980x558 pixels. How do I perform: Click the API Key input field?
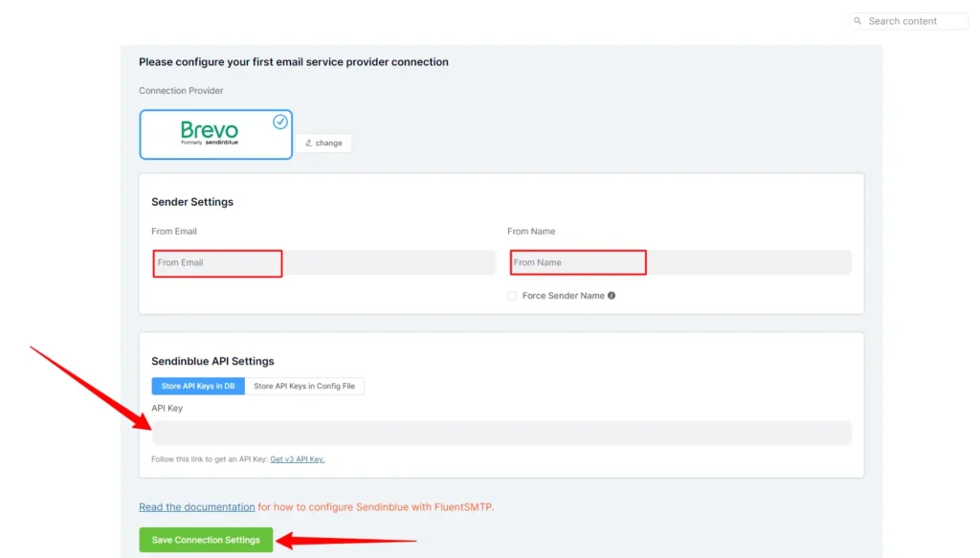[x=501, y=433]
